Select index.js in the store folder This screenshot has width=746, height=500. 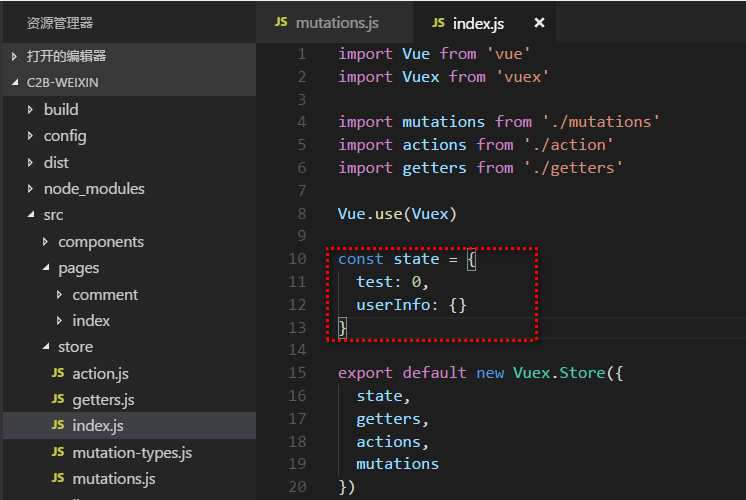(98, 426)
